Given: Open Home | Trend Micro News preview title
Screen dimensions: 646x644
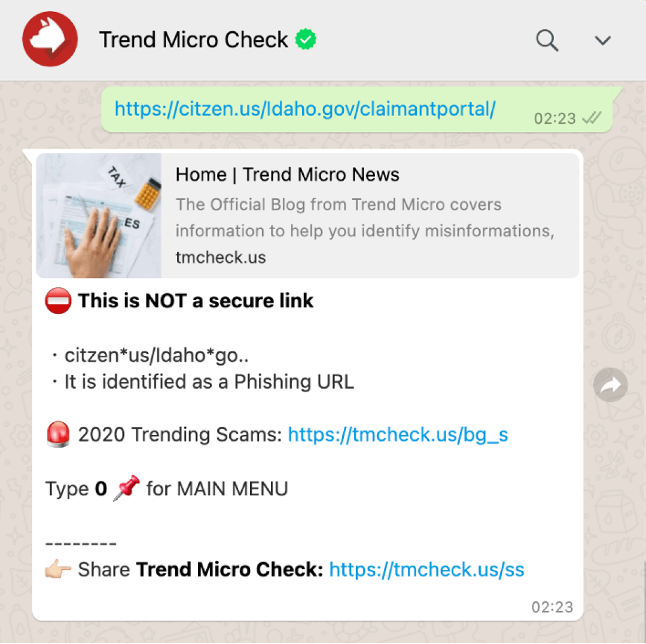Looking at the screenshot, I should pyautogui.click(x=287, y=174).
